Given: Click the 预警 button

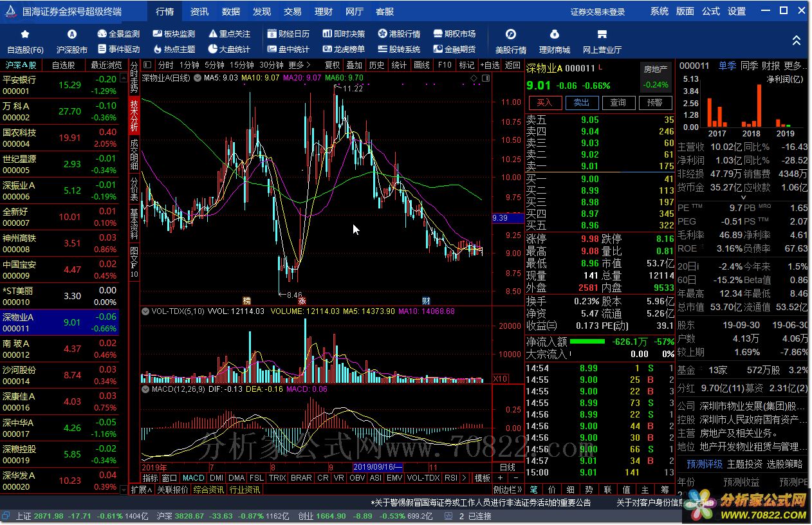Looking at the screenshot, I should pos(655,102).
